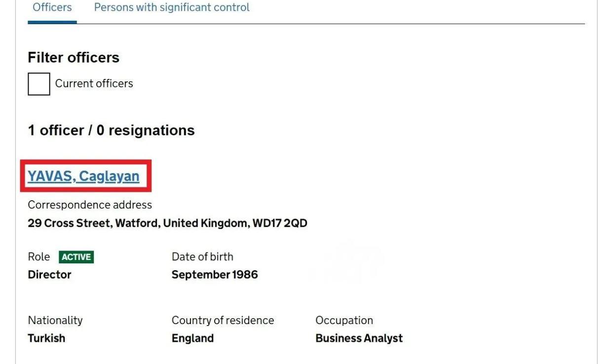Click the Correspondence address label
Viewport: 600px width, 364px height.
[x=90, y=205]
